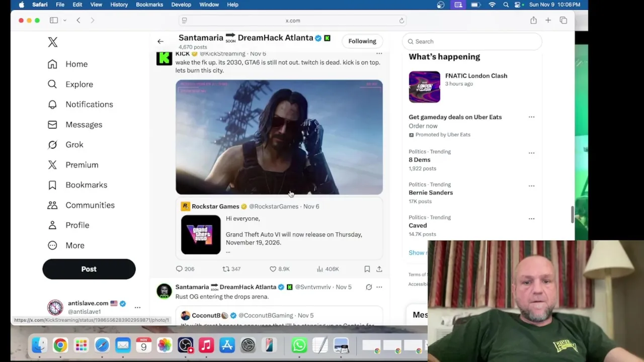Open Control Center in the menu bar
This screenshot has width=644, height=362.
(x=518, y=5)
